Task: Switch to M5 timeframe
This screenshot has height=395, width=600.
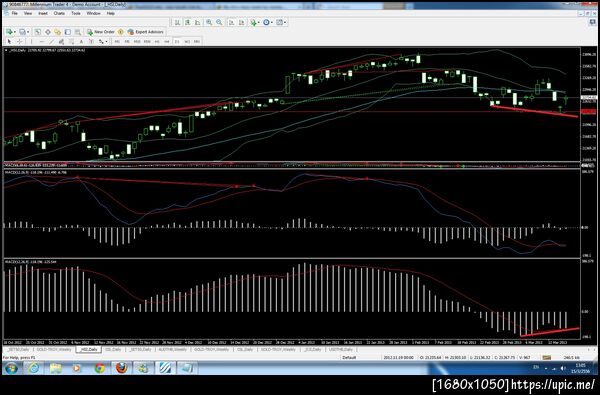Action: (x=127, y=41)
